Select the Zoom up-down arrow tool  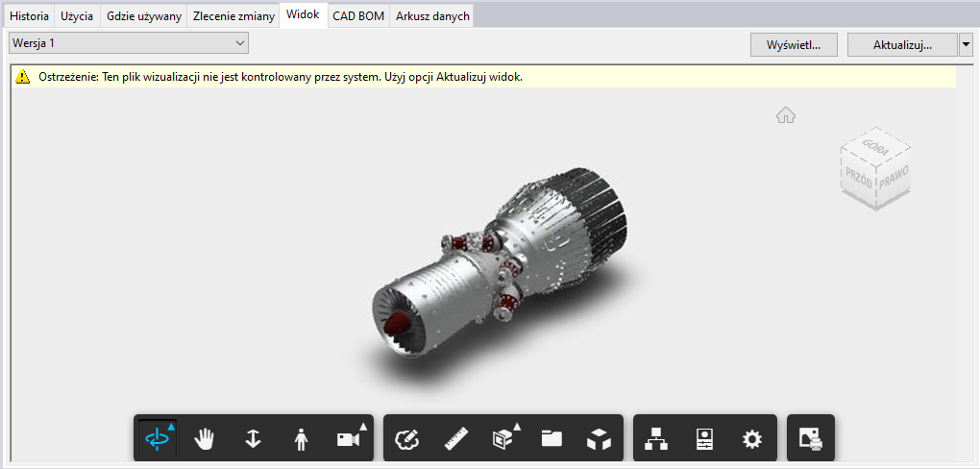(x=253, y=439)
